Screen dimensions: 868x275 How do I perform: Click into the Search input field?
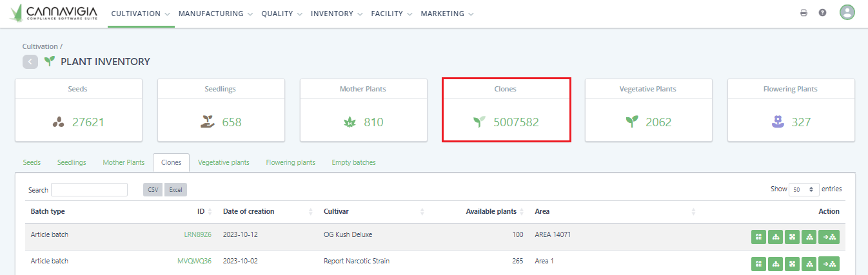[x=89, y=190]
